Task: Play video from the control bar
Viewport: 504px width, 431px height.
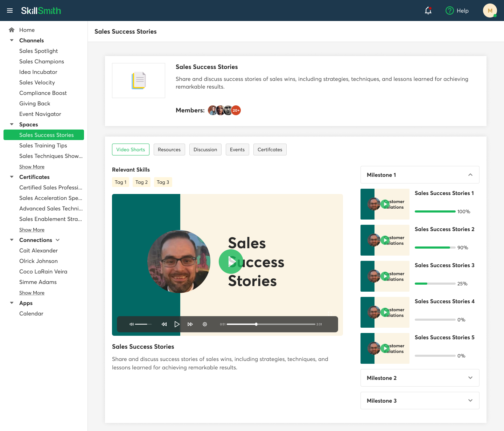Action: [x=177, y=324]
